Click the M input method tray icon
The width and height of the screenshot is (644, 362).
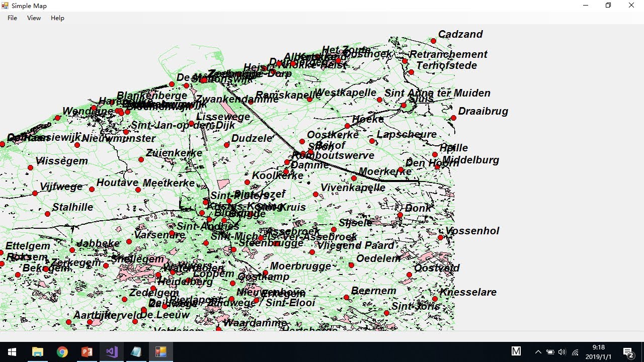coord(516,351)
